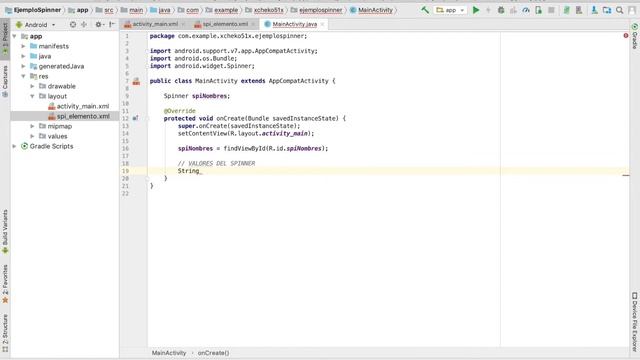
Task: Expand the values folder arrow
Action: click(33, 136)
